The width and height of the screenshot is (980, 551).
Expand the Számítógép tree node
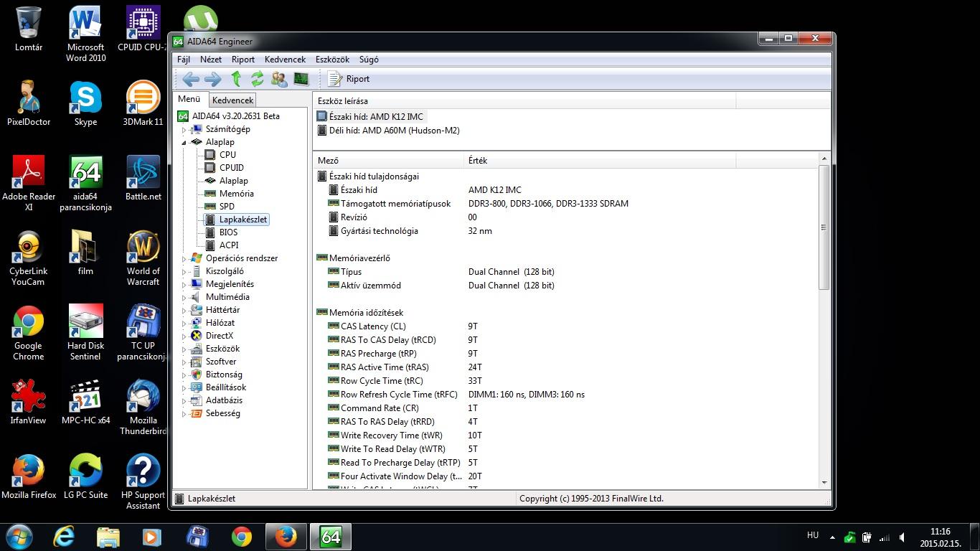(184, 130)
